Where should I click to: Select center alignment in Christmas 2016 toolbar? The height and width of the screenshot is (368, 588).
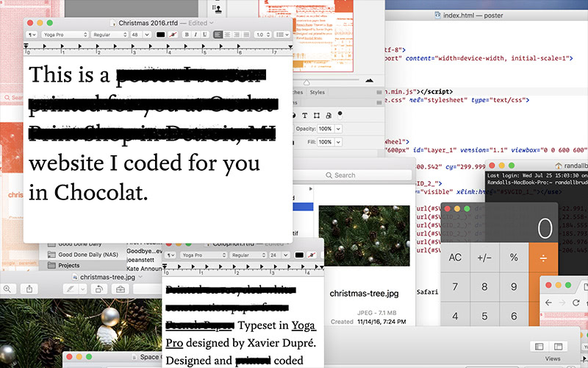pos(227,35)
